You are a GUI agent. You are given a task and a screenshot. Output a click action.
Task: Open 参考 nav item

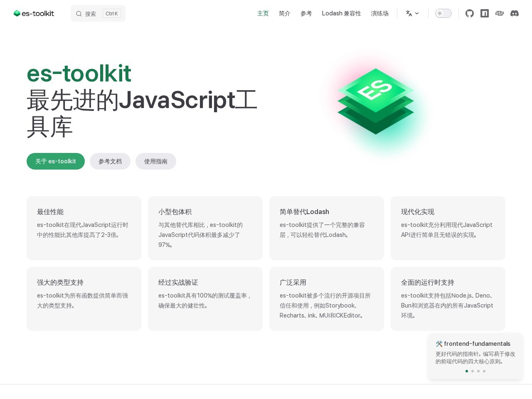tap(306, 13)
